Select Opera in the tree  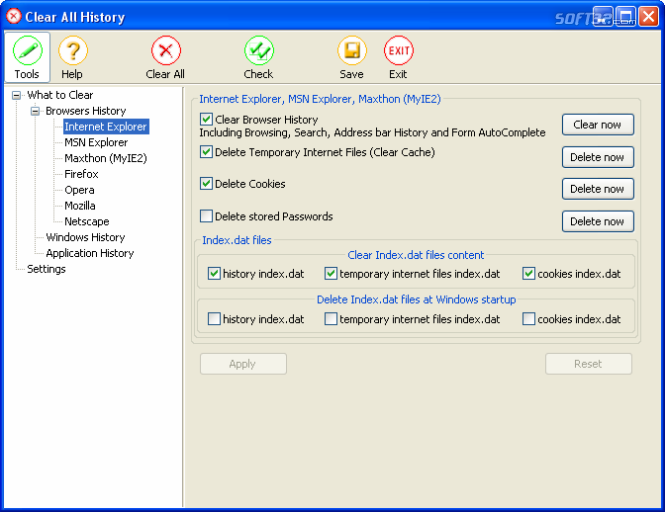click(79, 190)
